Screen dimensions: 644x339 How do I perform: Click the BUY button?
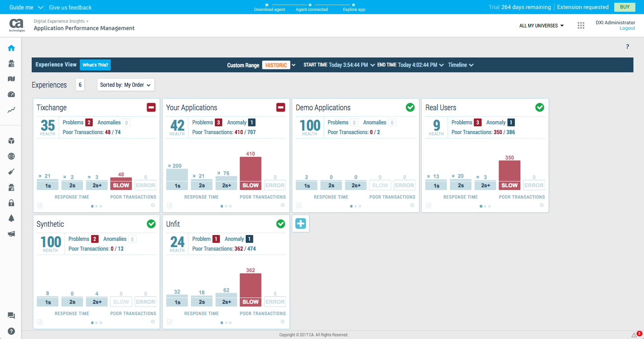pos(624,7)
